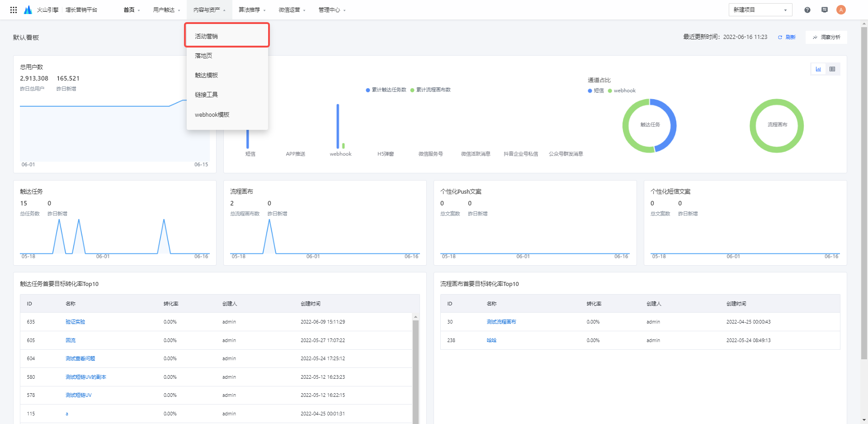Open the user avatar A menu

click(x=841, y=10)
